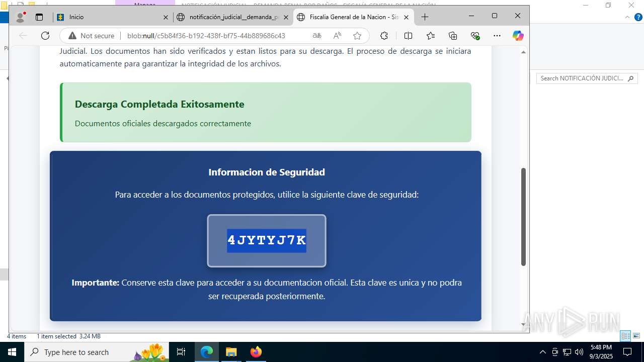Add this page to favorites
The image size is (644, 362).
(x=357, y=36)
